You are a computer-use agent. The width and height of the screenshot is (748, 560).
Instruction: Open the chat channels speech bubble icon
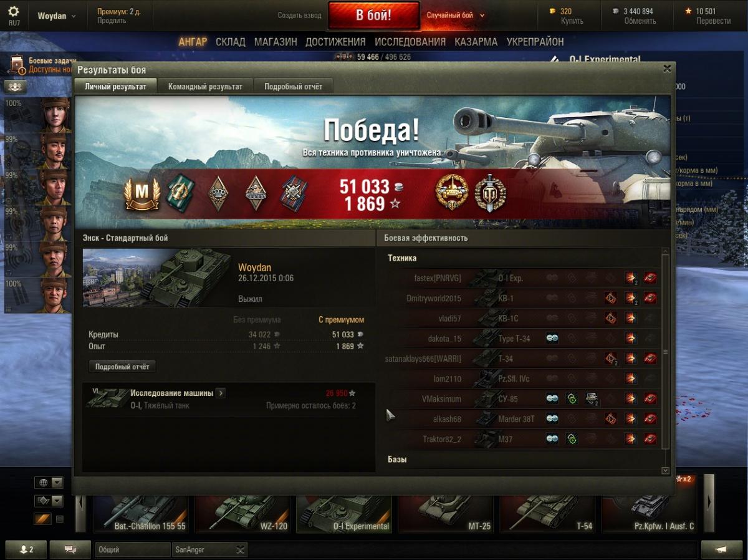[70, 549]
